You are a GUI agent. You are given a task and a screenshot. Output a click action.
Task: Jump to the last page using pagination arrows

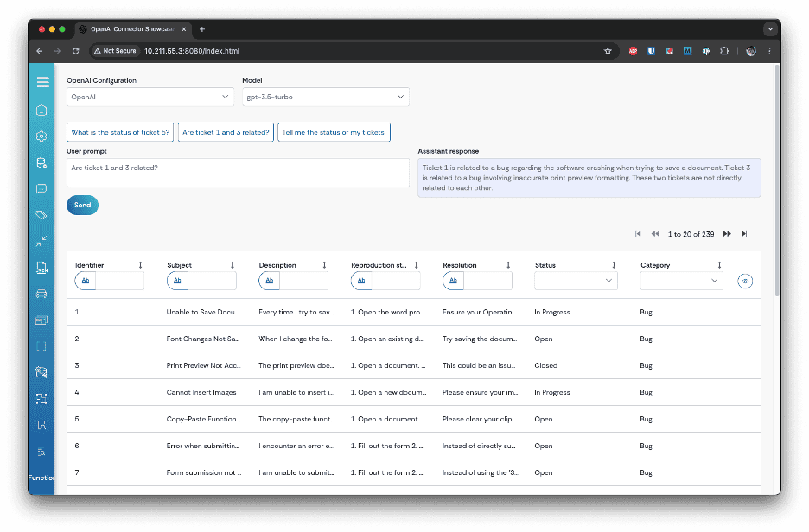tap(744, 233)
